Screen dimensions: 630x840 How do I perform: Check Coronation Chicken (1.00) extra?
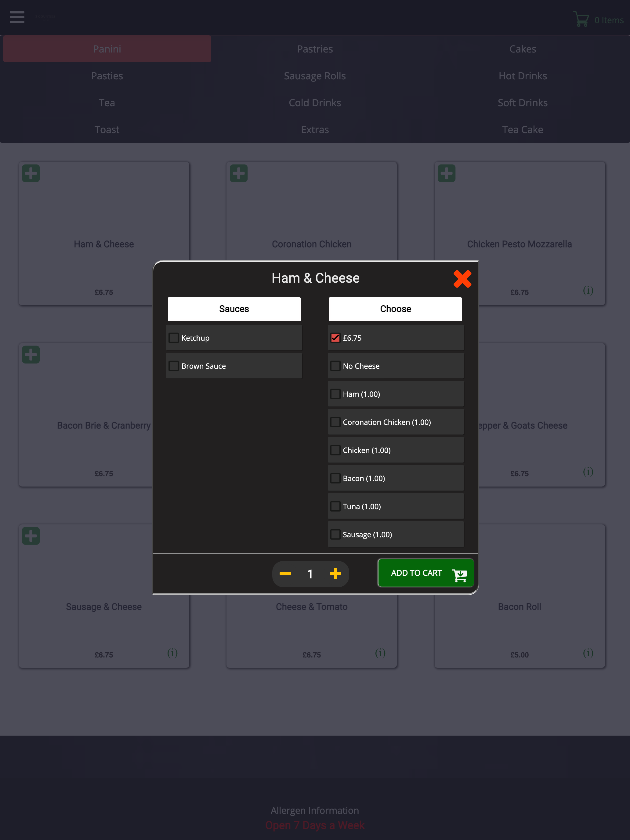click(x=335, y=422)
